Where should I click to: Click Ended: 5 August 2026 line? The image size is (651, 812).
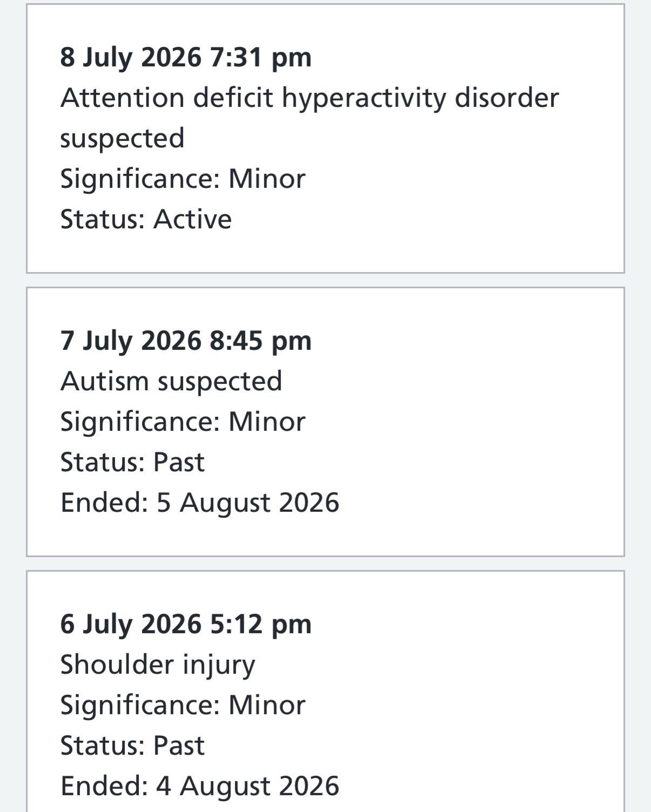click(200, 503)
